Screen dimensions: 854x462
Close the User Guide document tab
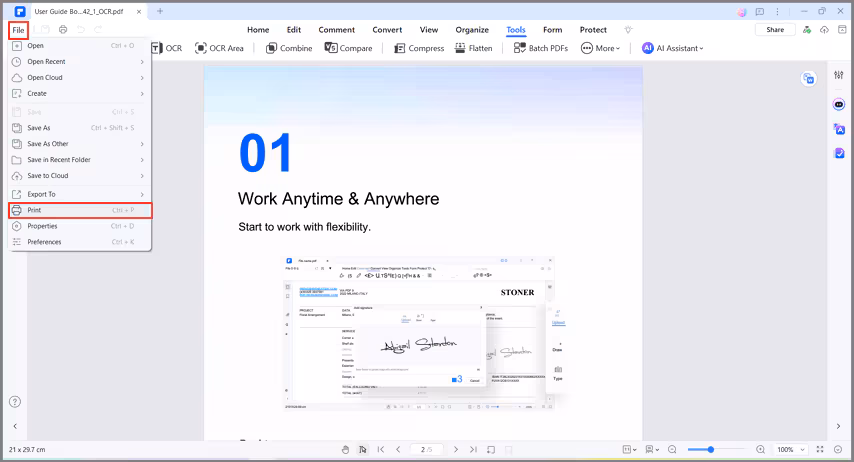pos(139,11)
